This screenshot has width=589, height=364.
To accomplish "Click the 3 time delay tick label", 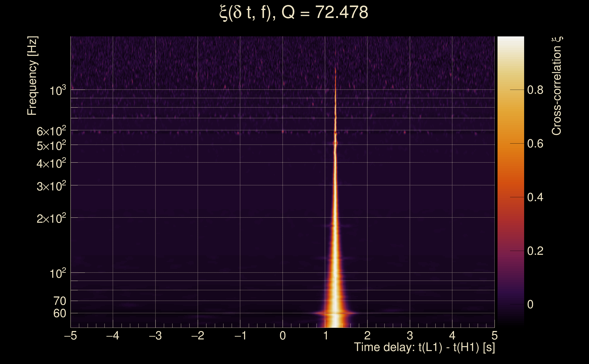I will (410, 336).
